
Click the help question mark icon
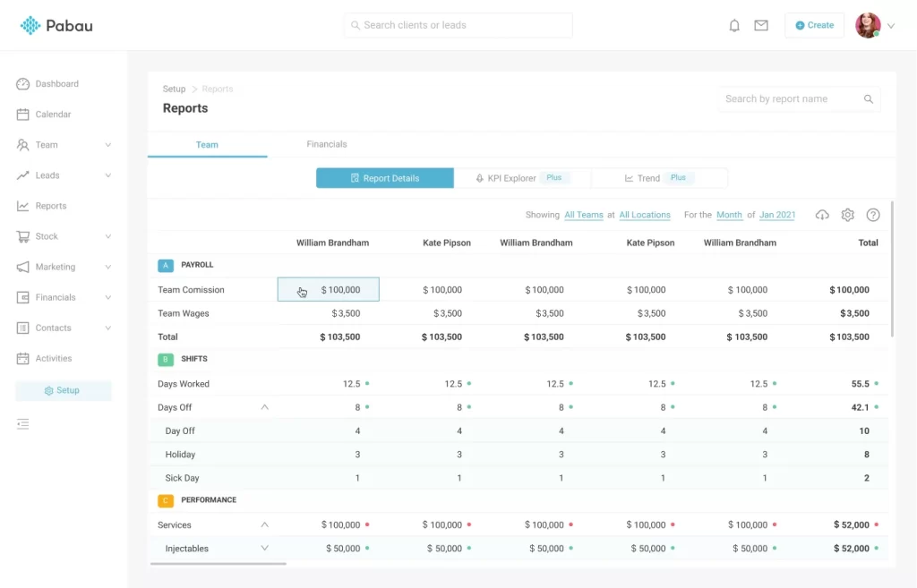[873, 215]
